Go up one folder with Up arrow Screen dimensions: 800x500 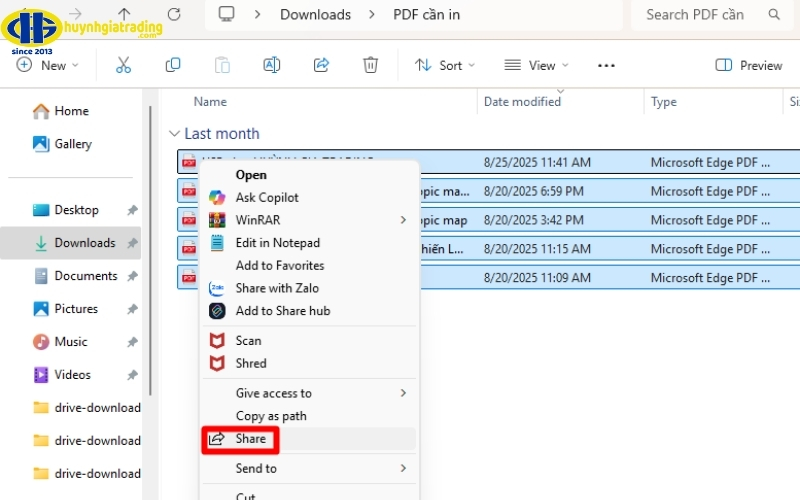(x=124, y=14)
